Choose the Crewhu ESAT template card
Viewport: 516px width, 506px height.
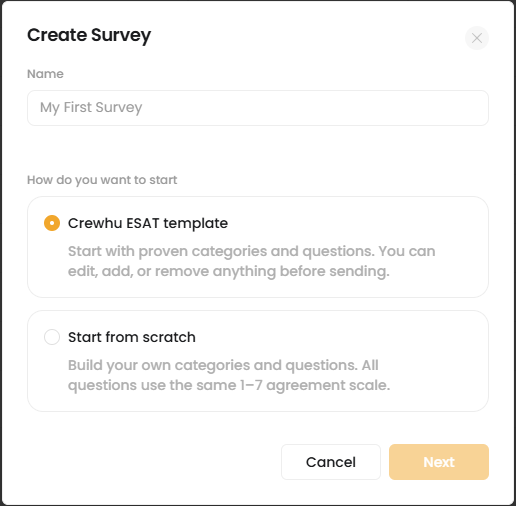(258, 247)
